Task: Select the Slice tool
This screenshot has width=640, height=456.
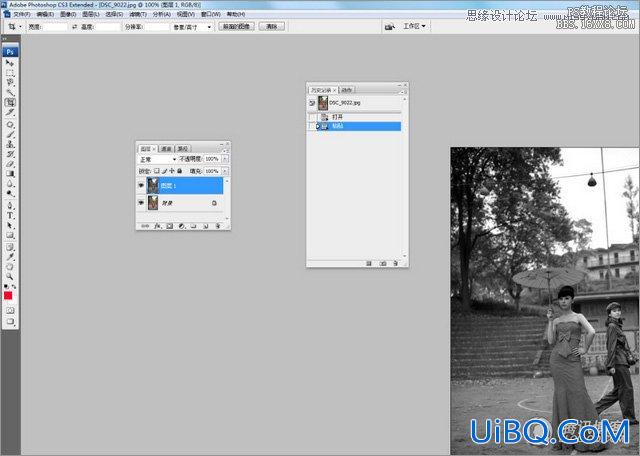Action: pos(10,112)
